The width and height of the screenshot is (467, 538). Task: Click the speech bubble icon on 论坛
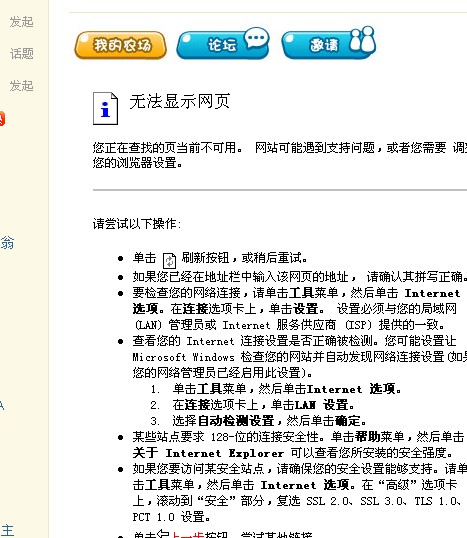pyautogui.click(x=257, y=38)
